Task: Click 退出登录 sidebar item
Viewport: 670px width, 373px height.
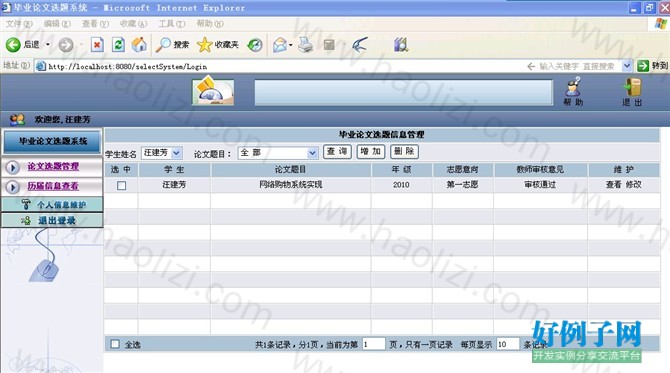Action: (52, 220)
